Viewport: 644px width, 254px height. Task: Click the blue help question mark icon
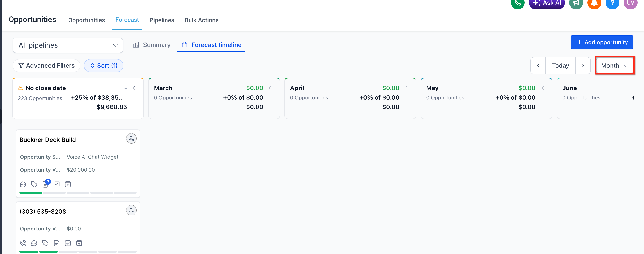(x=612, y=3)
